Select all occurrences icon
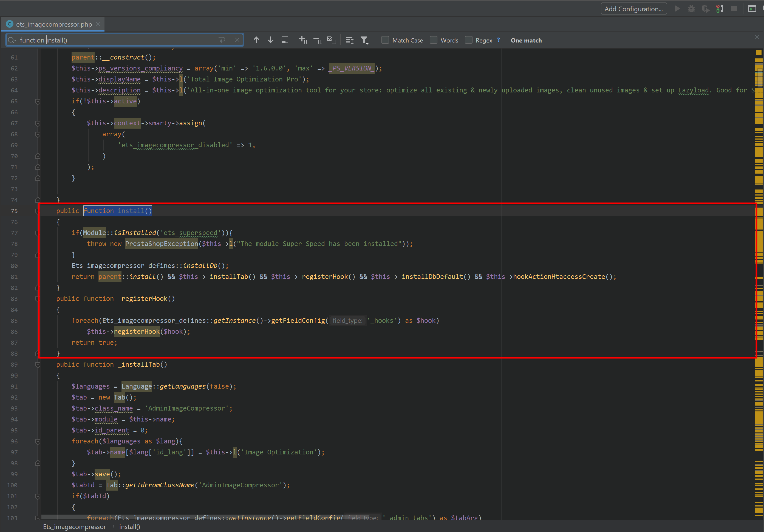The width and height of the screenshot is (764, 532). coord(332,40)
